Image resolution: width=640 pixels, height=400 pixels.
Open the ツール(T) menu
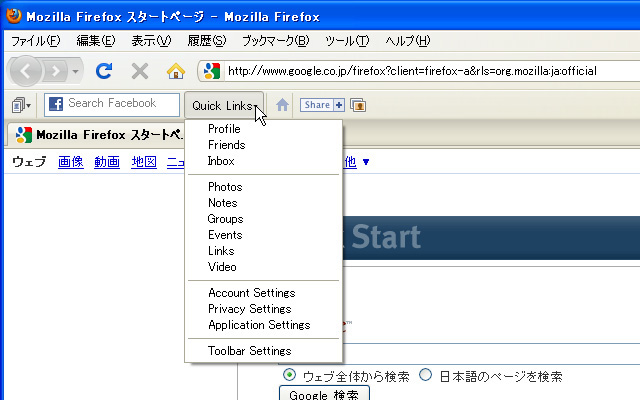click(x=347, y=41)
